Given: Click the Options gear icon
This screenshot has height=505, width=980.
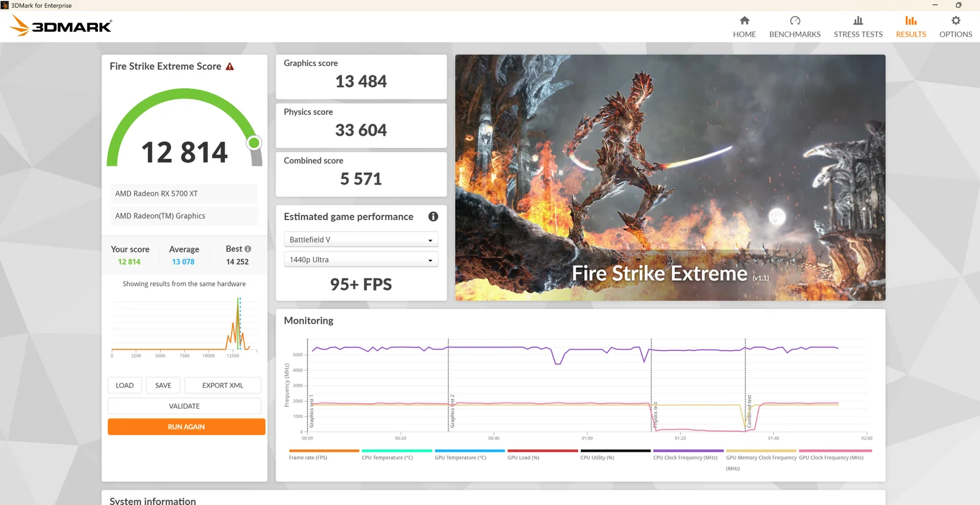Looking at the screenshot, I should [955, 21].
